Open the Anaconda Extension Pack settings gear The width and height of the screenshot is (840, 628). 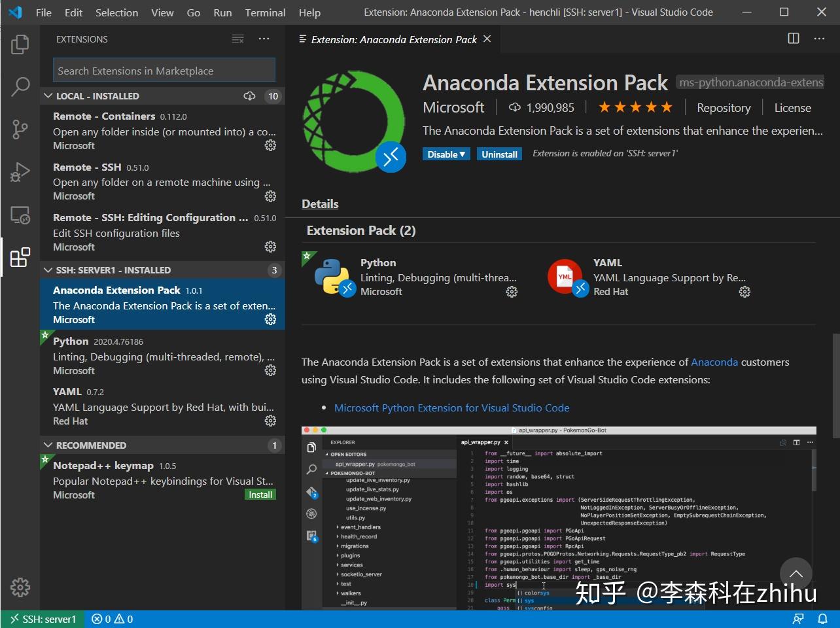pos(270,319)
